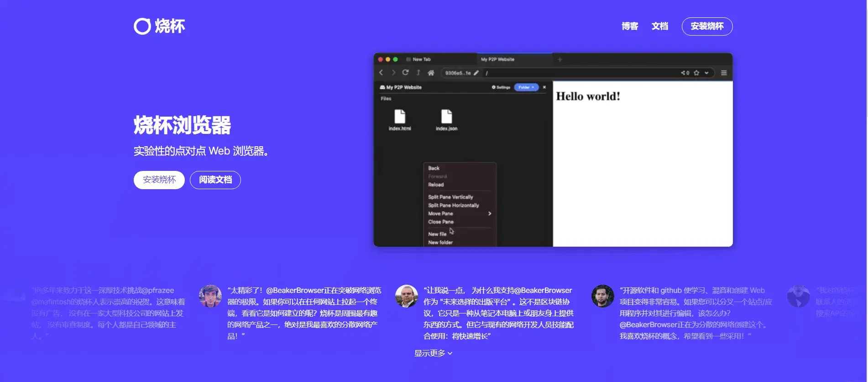Click the 阅读文档 button
The height and width of the screenshot is (382, 868).
(x=215, y=180)
